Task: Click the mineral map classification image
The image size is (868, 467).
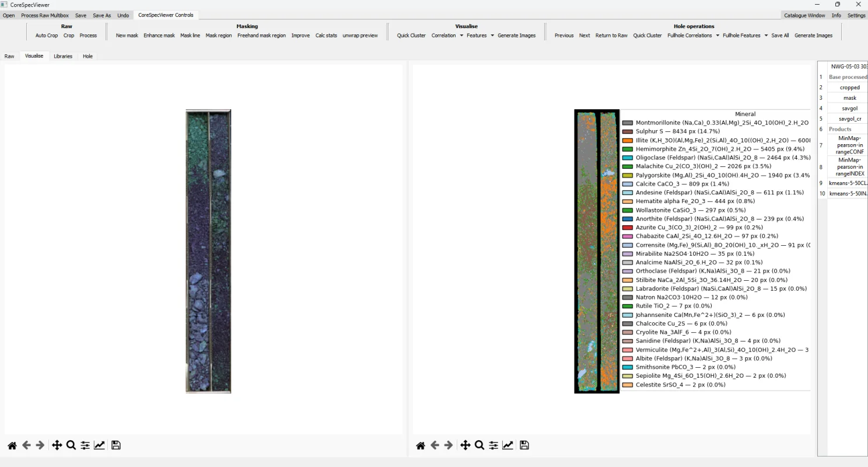Action: 597,251
